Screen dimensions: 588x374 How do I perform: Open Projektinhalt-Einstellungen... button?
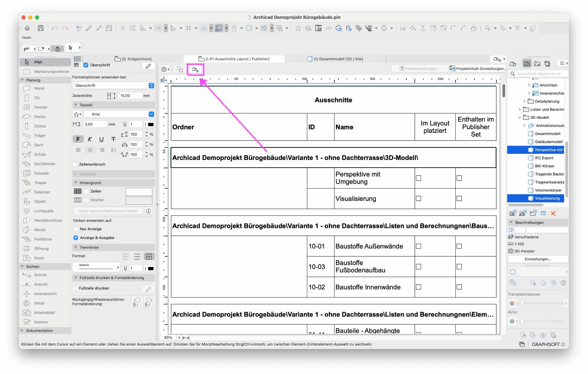coord(478,69)
